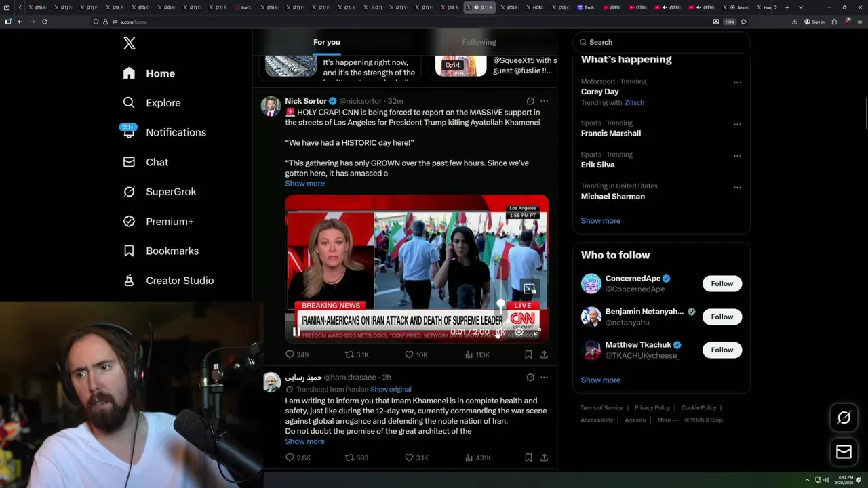Viewport: 868px width, 488px height.
Task: Open Chat envelope in sidebar
Action: (x=129, y=162)
